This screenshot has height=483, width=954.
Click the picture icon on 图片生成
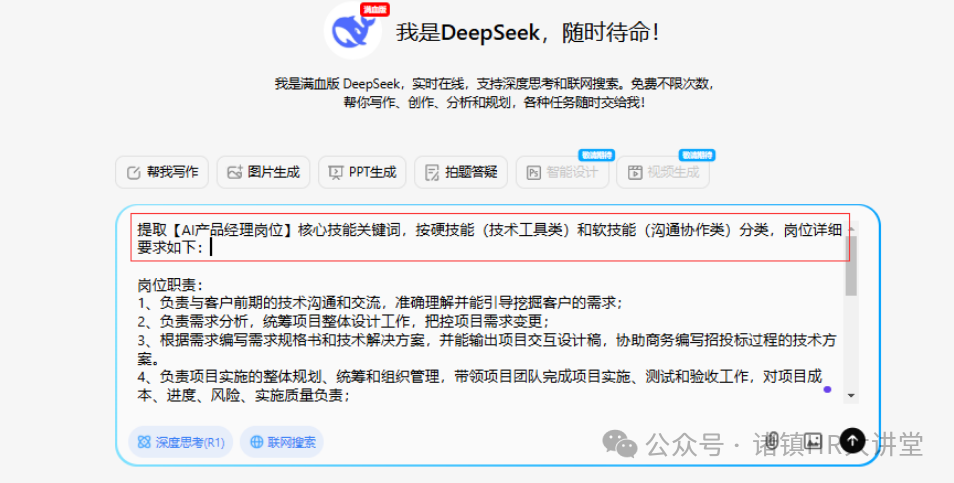coord(235,173)
